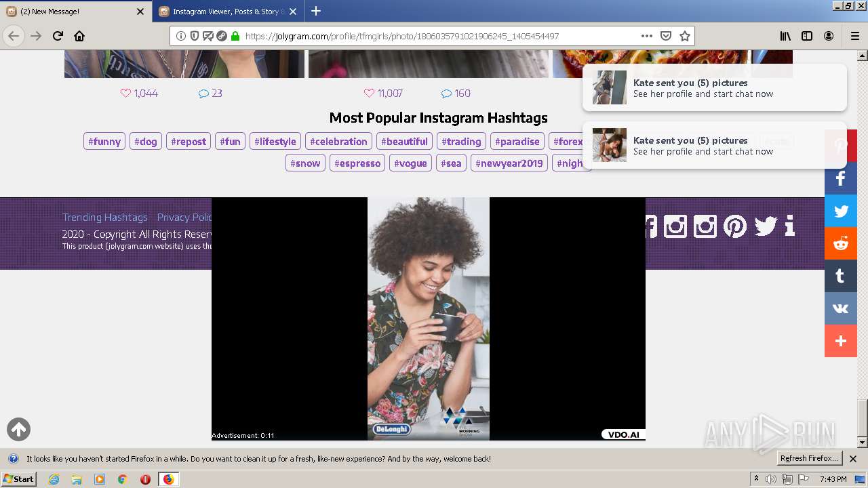The image size is (868, 488).
Task: Open the Windows Start menu
Action: [19, 479]
